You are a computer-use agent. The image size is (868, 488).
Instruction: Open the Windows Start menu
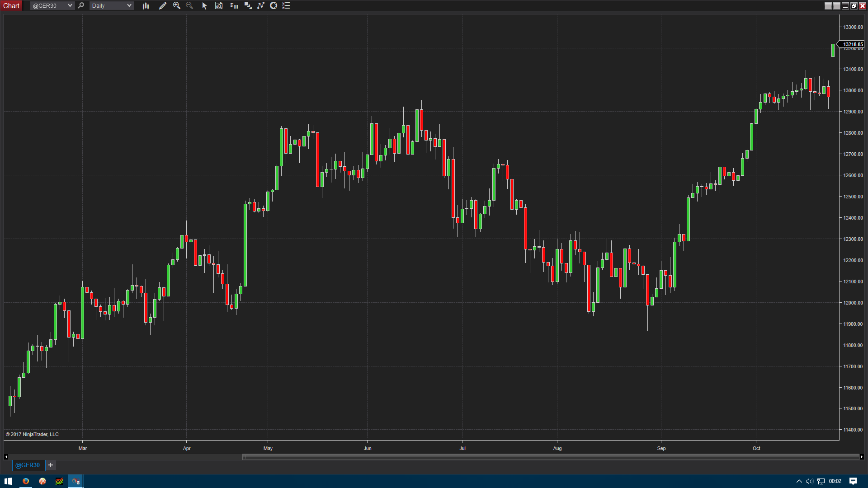point(8,481)
